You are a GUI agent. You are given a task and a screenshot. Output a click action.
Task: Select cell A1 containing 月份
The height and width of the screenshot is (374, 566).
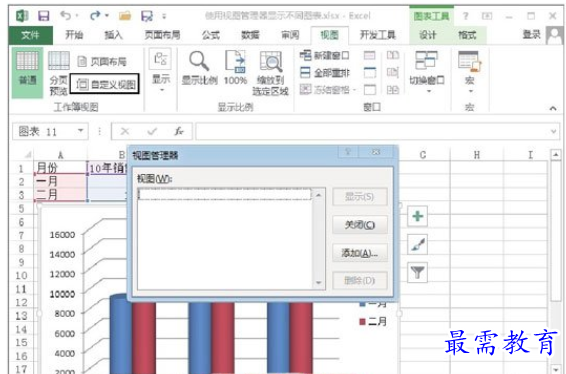pos(61,168)
